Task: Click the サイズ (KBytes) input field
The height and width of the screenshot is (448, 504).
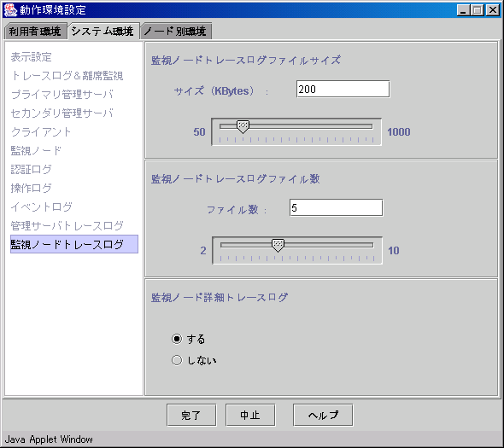Action: [x=343, y=89]
